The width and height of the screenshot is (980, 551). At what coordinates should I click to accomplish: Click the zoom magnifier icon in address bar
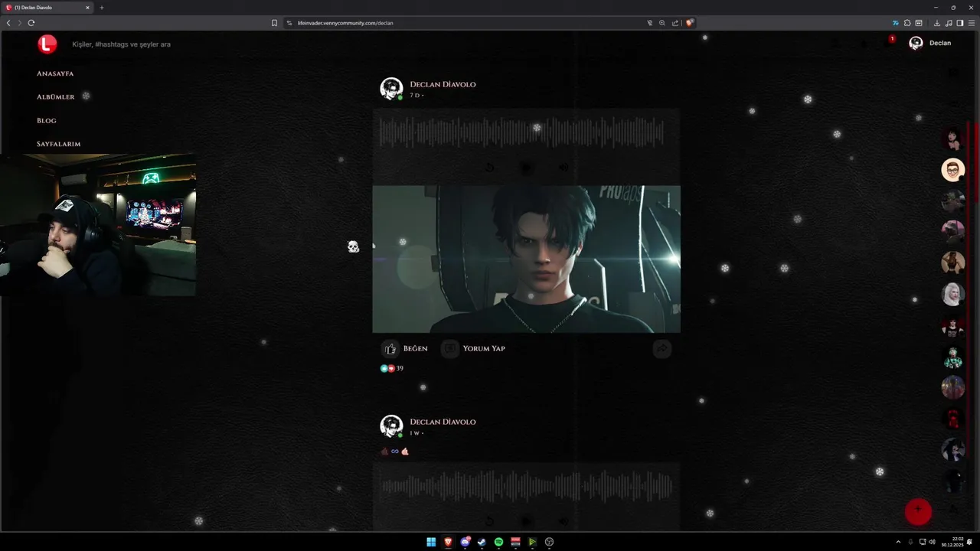click(x=662, y=23)
